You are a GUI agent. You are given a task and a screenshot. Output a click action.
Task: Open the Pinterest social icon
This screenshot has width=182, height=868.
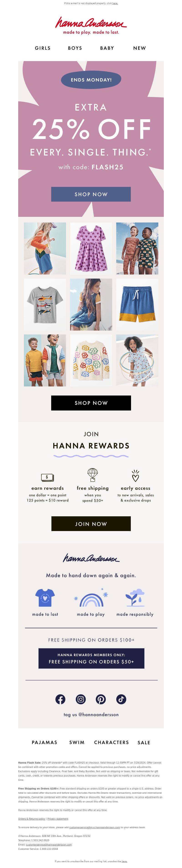[x=101, y=699]
